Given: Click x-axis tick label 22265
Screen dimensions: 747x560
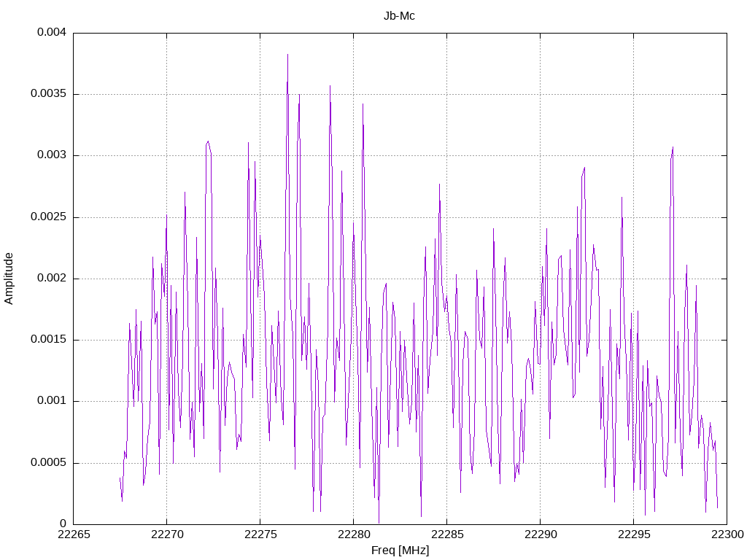Looking at the screenshot, I should [x=74, y=534].
